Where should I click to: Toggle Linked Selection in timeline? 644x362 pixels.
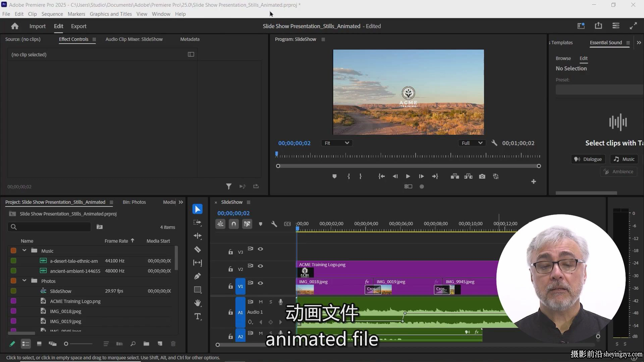247,224
